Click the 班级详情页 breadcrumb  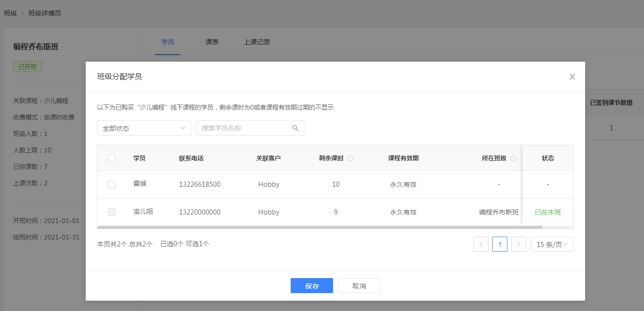click(x=45, y=13)
